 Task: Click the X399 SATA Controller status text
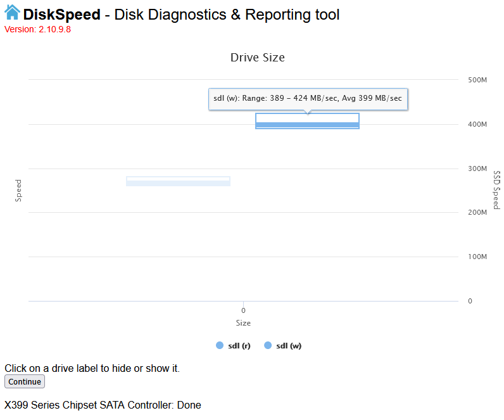(103, 405)
